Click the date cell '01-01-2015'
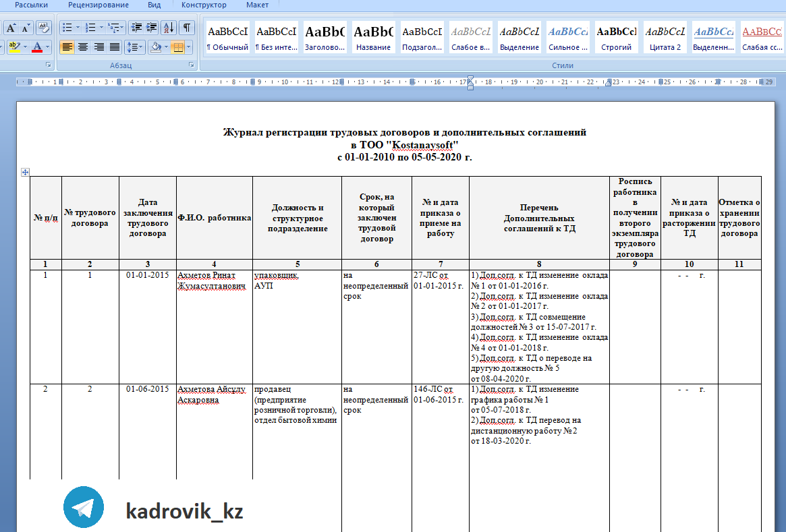Screen dimensions: 786x532 click(147, 275)
